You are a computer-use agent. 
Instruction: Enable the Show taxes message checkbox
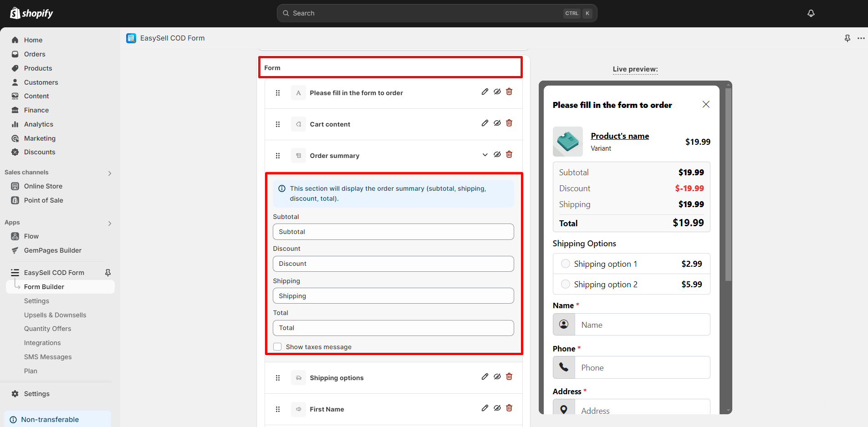tap(277, 346)
